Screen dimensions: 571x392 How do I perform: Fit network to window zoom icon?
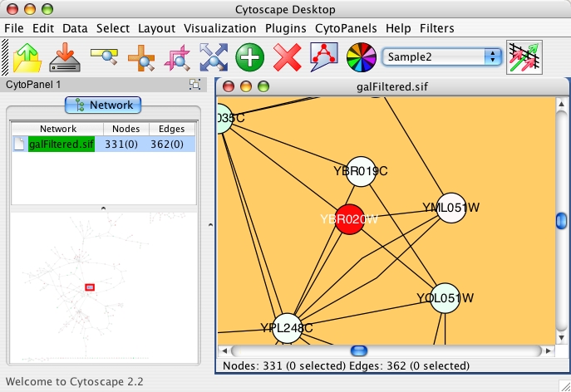point(213,57)
